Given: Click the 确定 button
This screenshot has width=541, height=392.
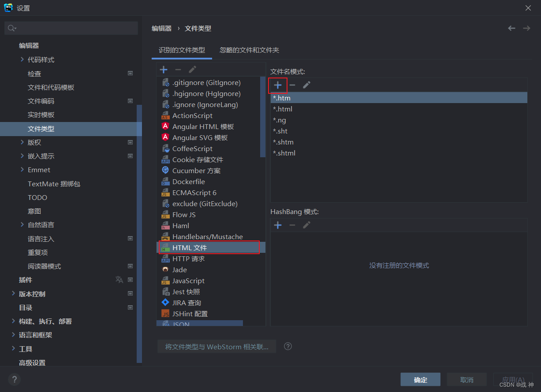Looking at the screenshot, I should point(420,379).
